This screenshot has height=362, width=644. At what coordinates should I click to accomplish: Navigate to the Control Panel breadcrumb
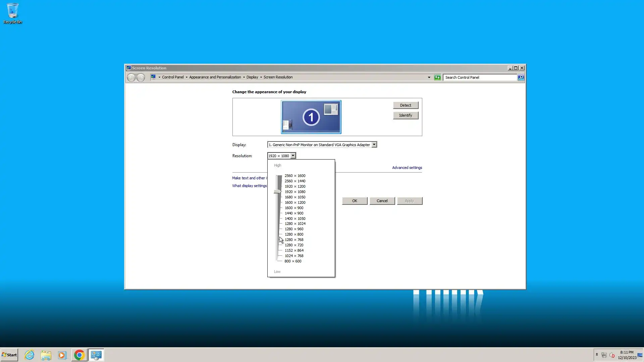click(172, 77)
